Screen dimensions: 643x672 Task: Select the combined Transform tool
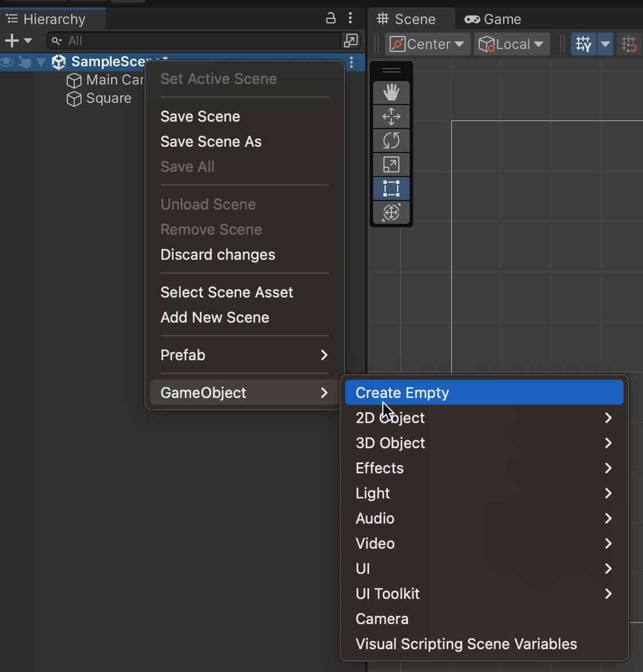pos(391,212)
